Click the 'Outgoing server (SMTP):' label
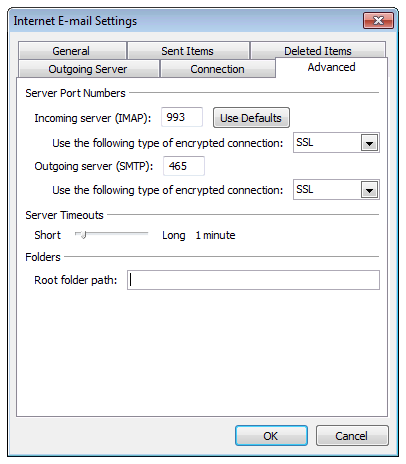Screen dimensions: 406x464 click(94, 166)
